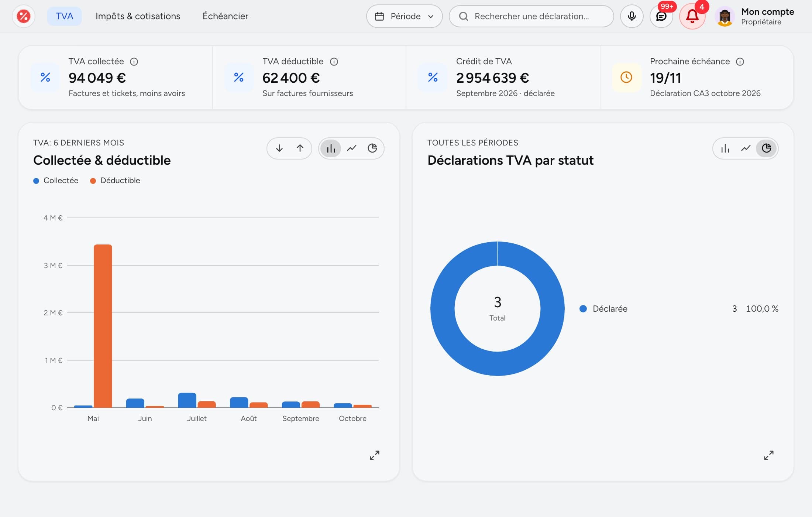Click 'Sur factures fournisseurs' subtitle
Image resolution: width=812 pixels, height=517 pixels.
click(307, 93)
